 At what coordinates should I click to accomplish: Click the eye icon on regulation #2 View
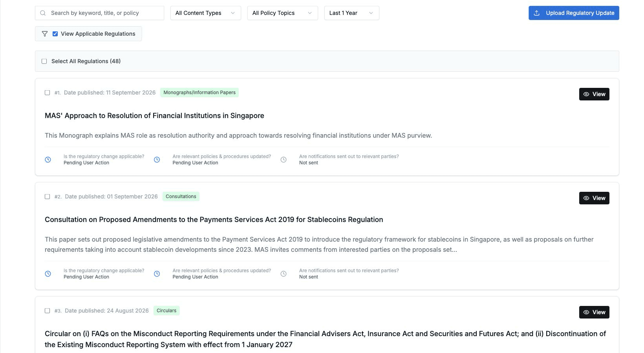coord(586,198)
